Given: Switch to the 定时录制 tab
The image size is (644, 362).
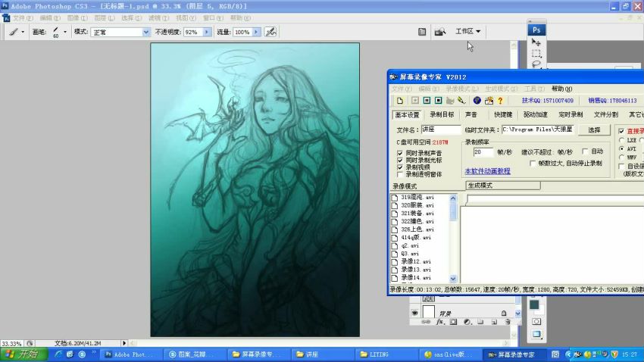Looking at the screenshot, I should click(x=571, y=114).
